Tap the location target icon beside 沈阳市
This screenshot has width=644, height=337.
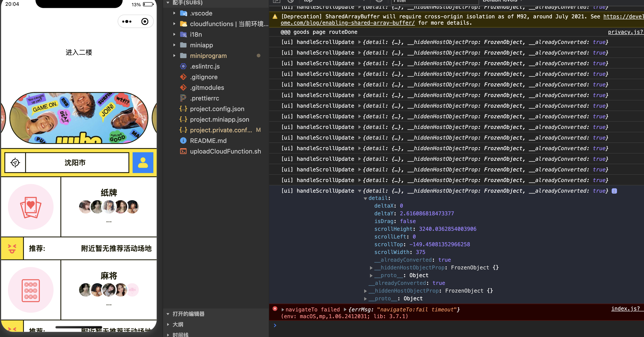(15, 163)
